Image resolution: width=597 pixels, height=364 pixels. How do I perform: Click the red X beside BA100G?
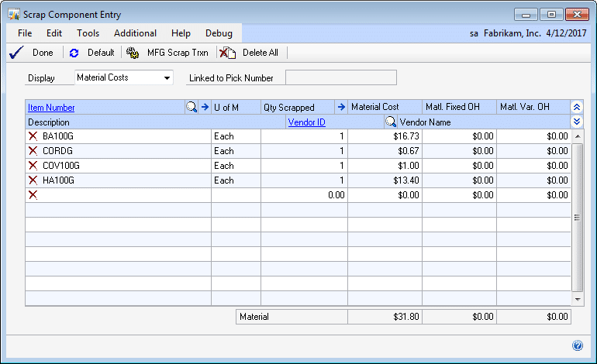tap(33, 136)
